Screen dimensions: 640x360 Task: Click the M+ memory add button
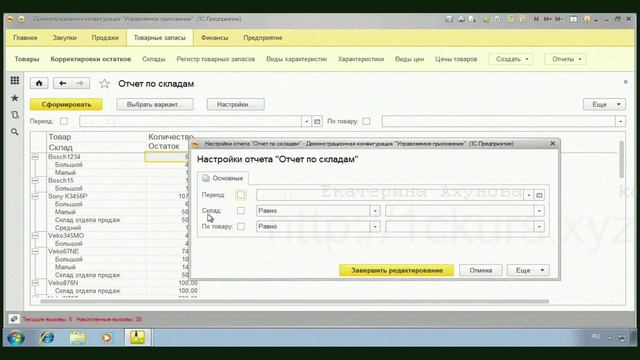pyautogui.click(x=548, y=19)
